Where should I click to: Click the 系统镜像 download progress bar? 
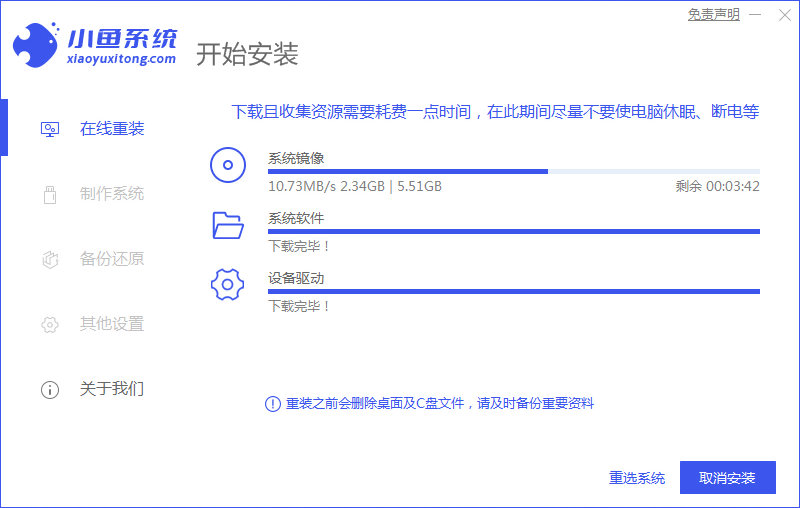[x=513, y=172]
